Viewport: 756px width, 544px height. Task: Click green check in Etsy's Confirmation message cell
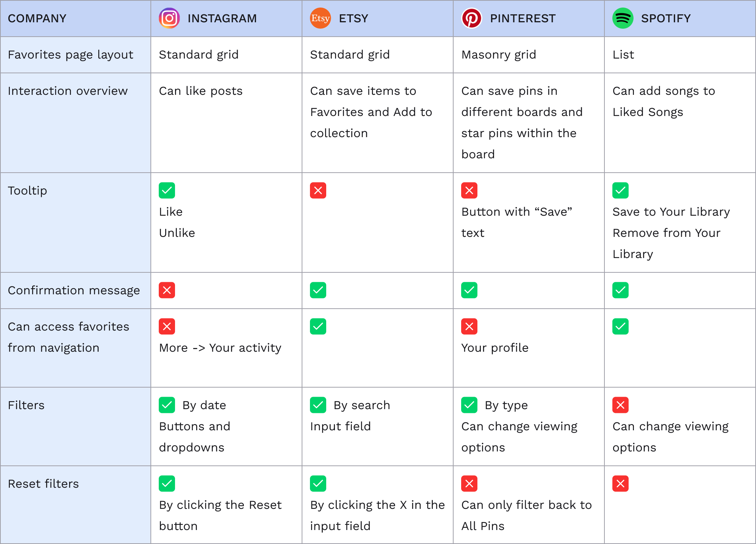(318, 290)
